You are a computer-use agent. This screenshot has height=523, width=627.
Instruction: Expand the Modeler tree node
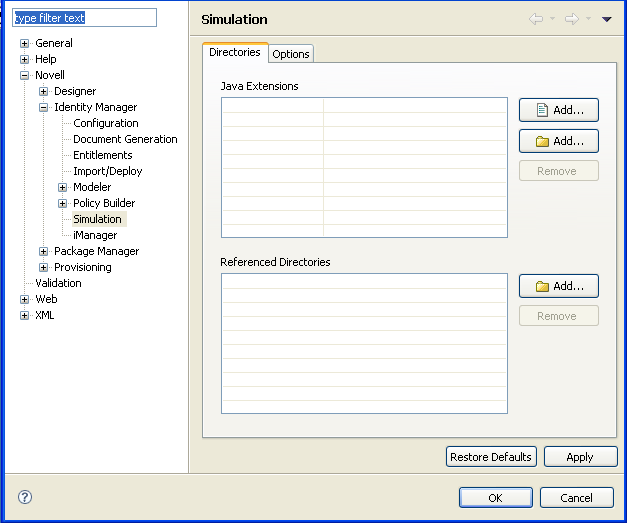(x=62, y=187)
